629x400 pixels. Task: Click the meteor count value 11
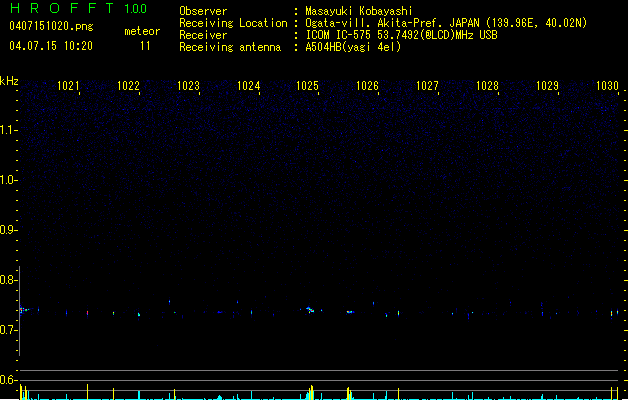coord(145,46)
